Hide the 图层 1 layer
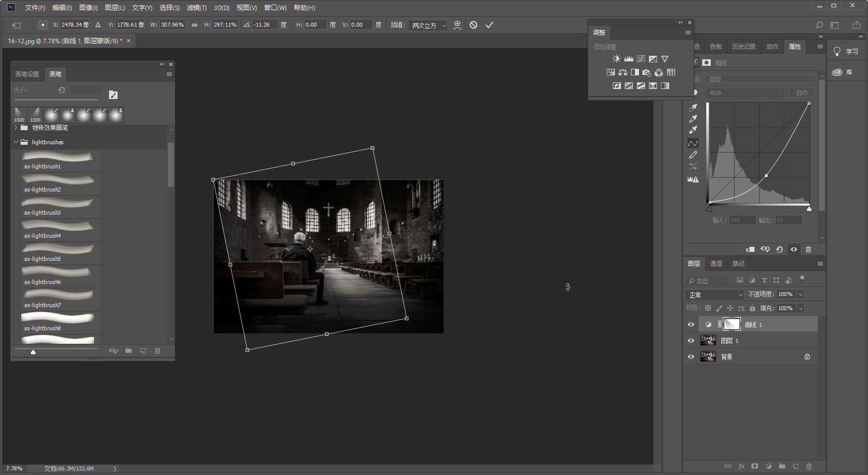Screen dimensions: 868x475 click(x=691, y=341)
